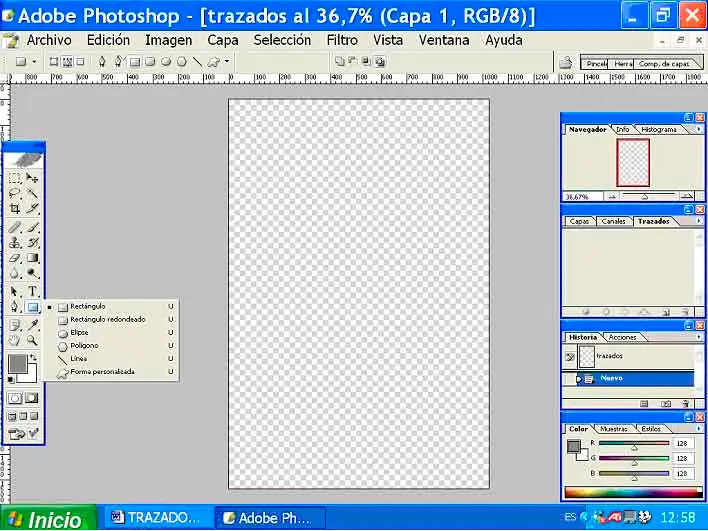Choose the Lasso tool
Image resolution: width=708 pixels, height=531 pixels.
click(15, 193)
